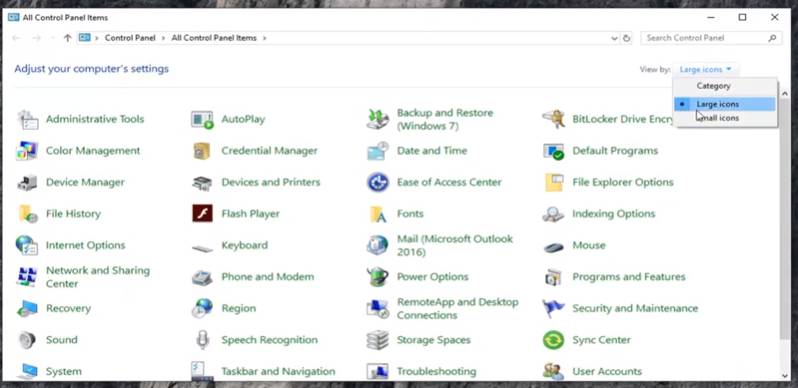Go up one level with up arrow
This screenshot has width=798, height=388.
point(67,38)
